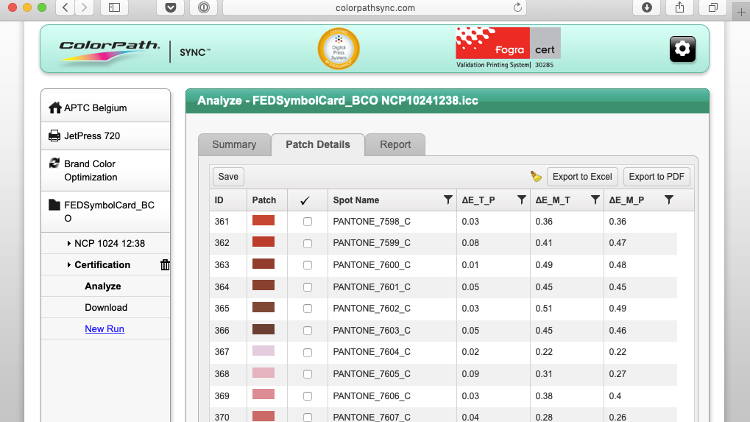The width and height of the screenshot is (750, 422).
Task: Delete Certification with the trash icon
Action: pos(165,265)
